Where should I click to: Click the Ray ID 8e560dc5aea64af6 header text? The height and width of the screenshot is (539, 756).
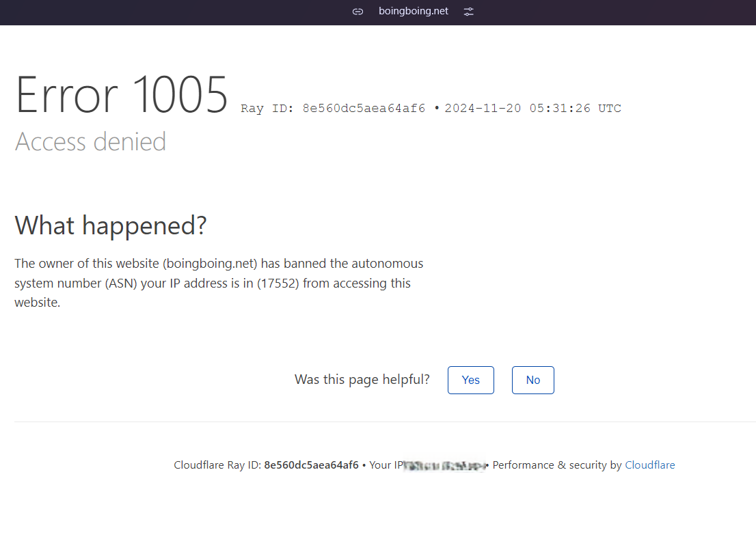tap(333, 109)
